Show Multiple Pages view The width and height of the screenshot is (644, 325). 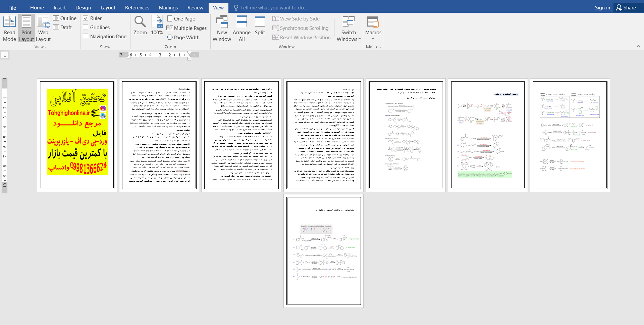click(186, 28)
